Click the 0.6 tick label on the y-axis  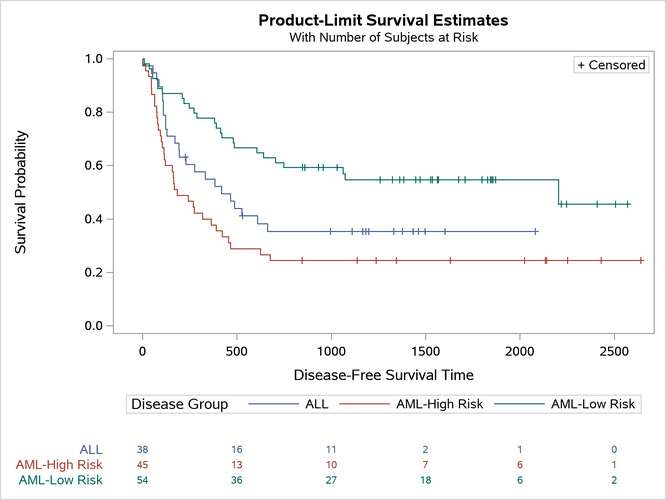tap(93, 165)
